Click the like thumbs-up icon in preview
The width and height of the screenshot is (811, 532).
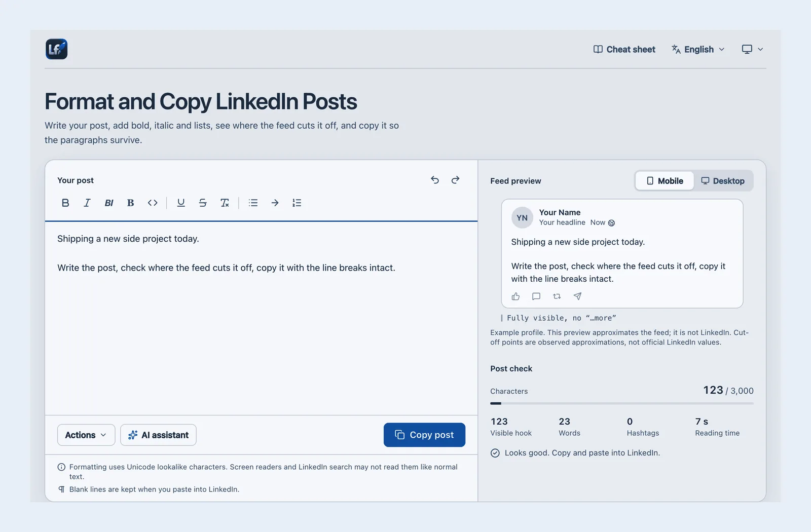click(515, 296)
